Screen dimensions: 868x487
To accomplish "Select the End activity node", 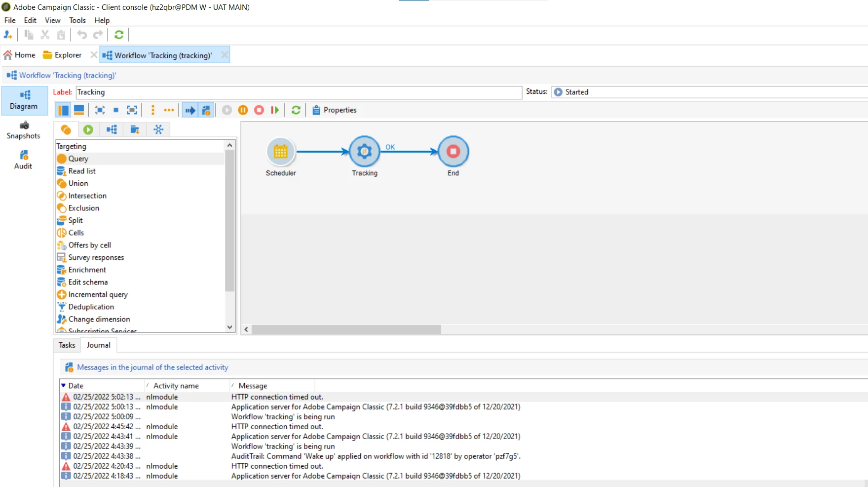I will click(453, 152).
